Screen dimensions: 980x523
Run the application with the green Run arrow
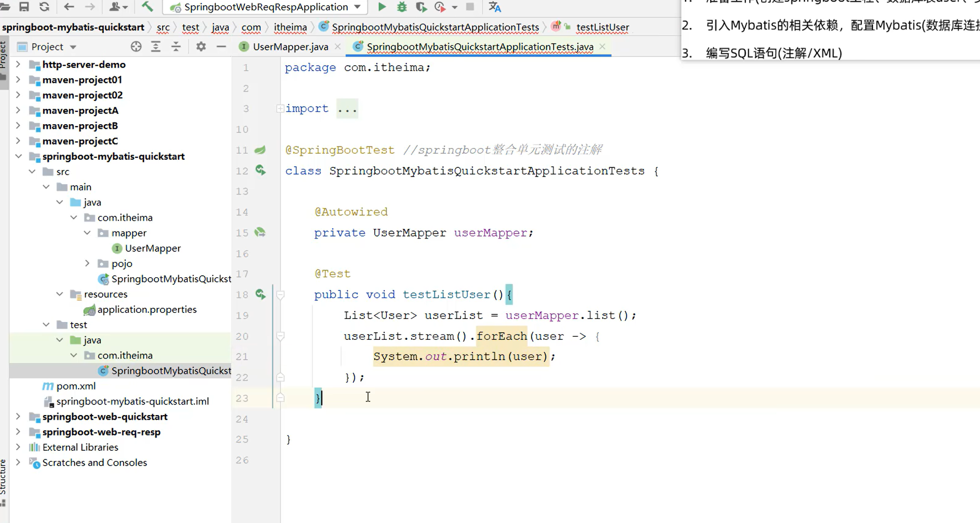[382, 7]
